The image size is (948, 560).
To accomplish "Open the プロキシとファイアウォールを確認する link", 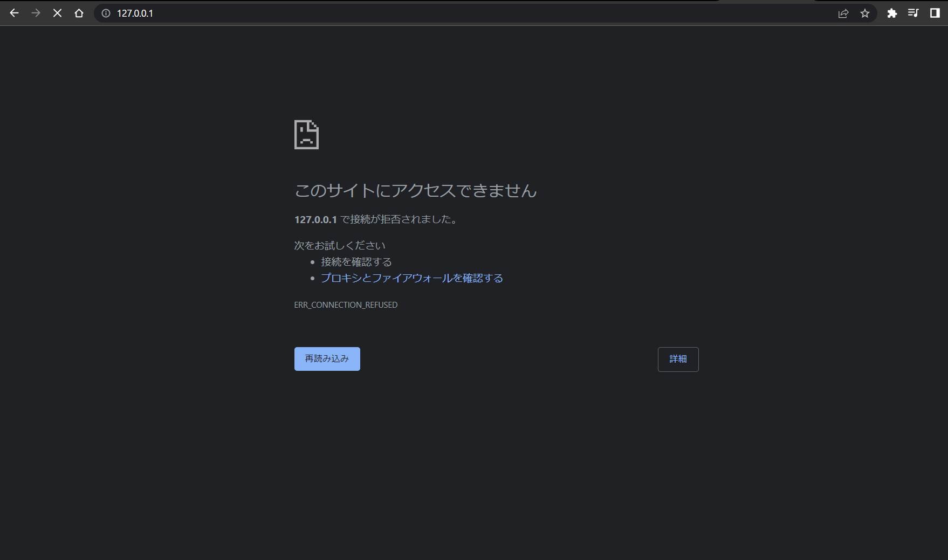I will click(x=411, y=278).
